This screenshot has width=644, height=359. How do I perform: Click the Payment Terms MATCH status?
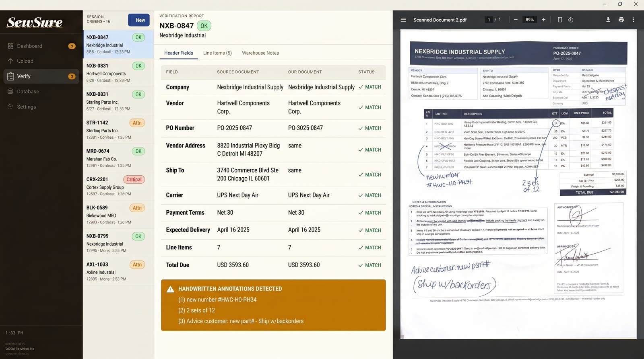coord(370,213)
